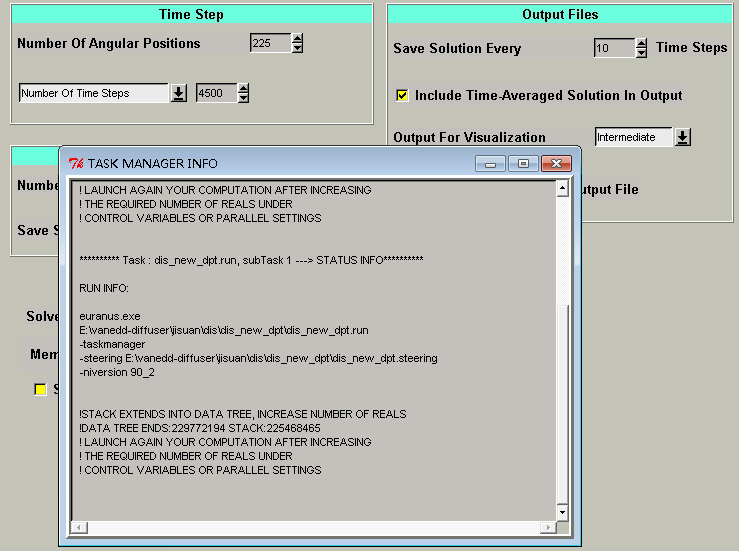
Task: Click the 4500 time steps input field
Action: tap(215, 93)
